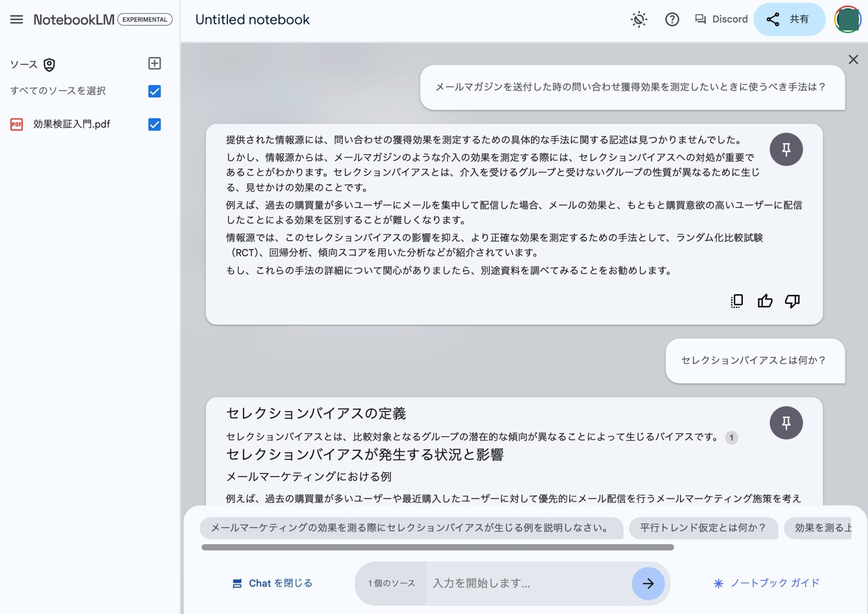Open the hamburger main menu
Screen dimensions: 868x614
point(17,19)
